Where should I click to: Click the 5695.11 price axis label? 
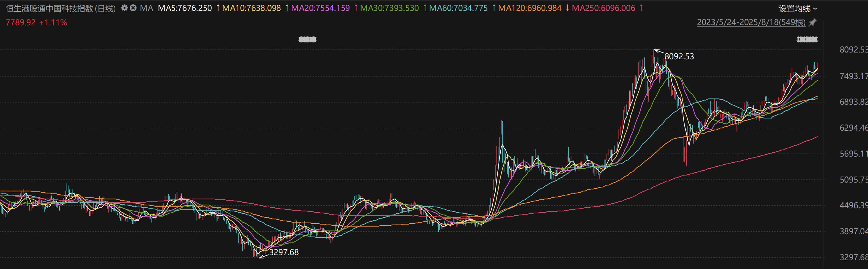854,154
